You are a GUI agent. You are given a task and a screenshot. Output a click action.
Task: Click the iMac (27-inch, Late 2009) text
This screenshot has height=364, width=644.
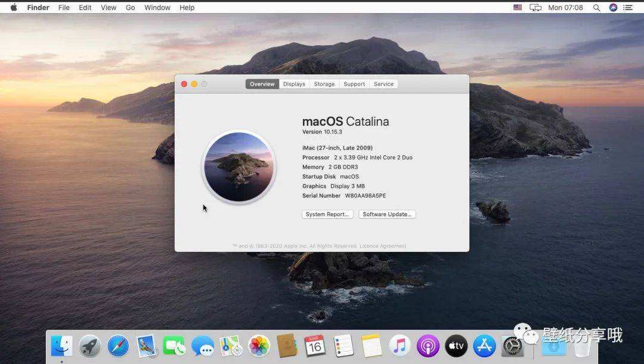(x=337, y=148)
